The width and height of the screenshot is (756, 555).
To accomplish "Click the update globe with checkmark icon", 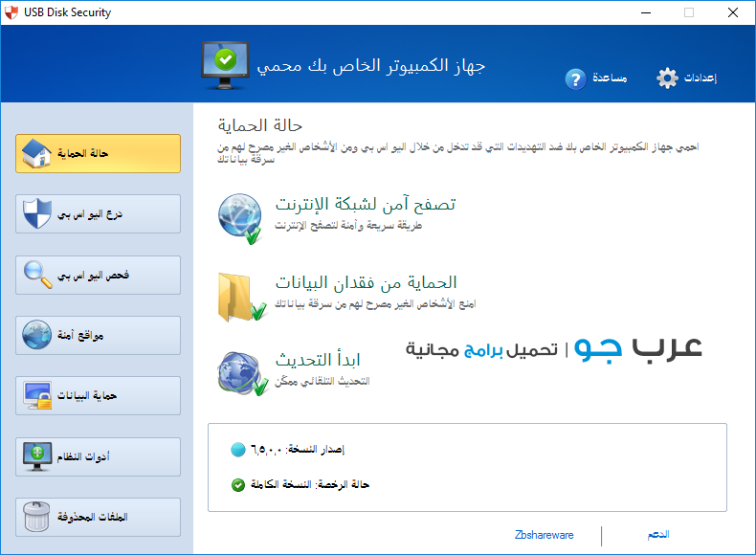I will (x=242, y=374).
